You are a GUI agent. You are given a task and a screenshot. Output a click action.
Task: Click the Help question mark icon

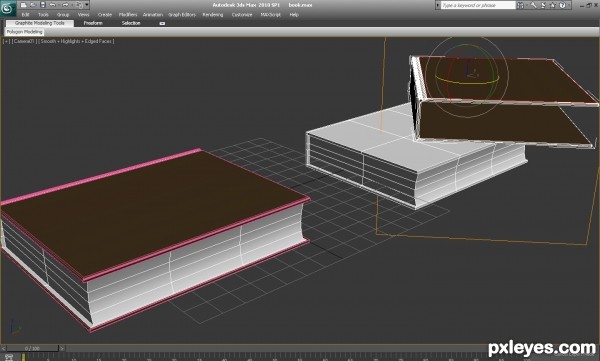coord(562,5)
